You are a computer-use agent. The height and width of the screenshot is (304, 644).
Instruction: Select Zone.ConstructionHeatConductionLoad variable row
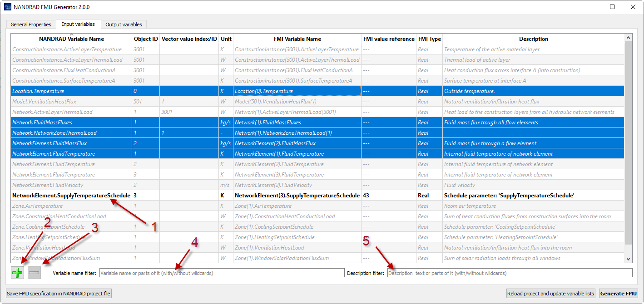[x=317, y=216]
